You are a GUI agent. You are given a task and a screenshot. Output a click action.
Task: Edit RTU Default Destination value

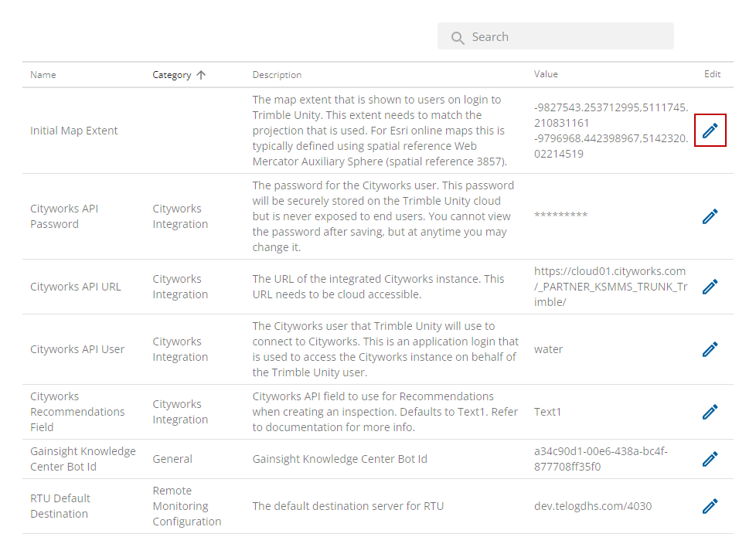click(x=710, y=506)
